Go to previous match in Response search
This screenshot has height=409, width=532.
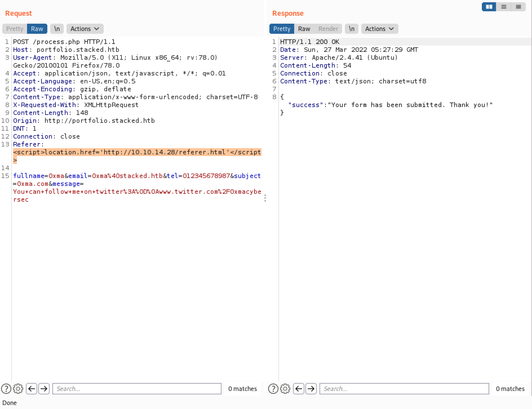pyautogui.click(x=299, y=389)
